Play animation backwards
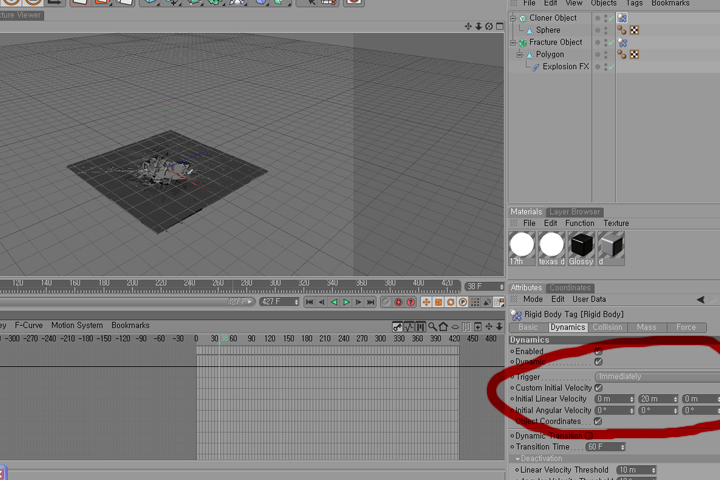720x480 pixels. click(x=334, y=302)
